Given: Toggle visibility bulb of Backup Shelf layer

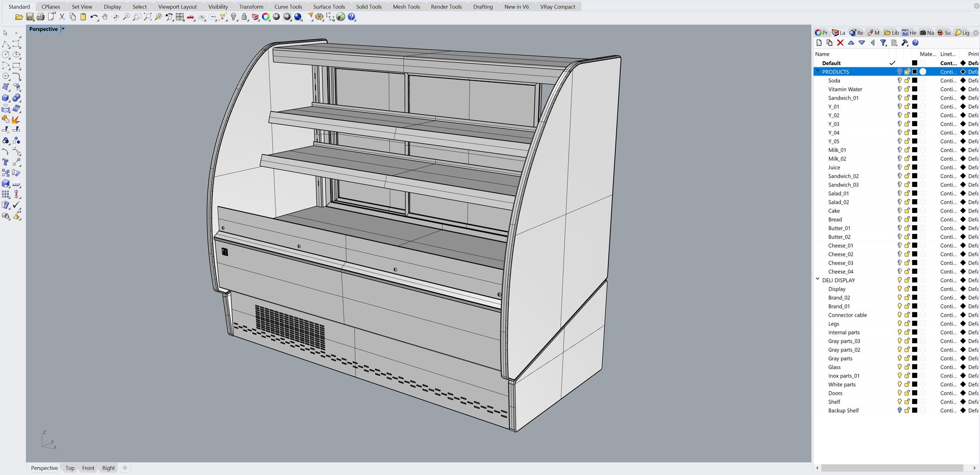Looking at the screenshot, I should 899,410.
